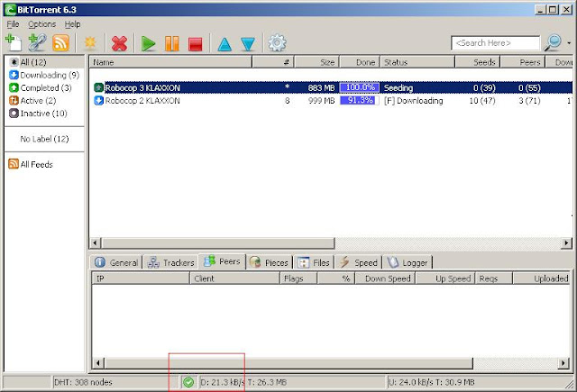Sort peers by IP column
The width and height of the screenshot is (577, 392).
141,278
